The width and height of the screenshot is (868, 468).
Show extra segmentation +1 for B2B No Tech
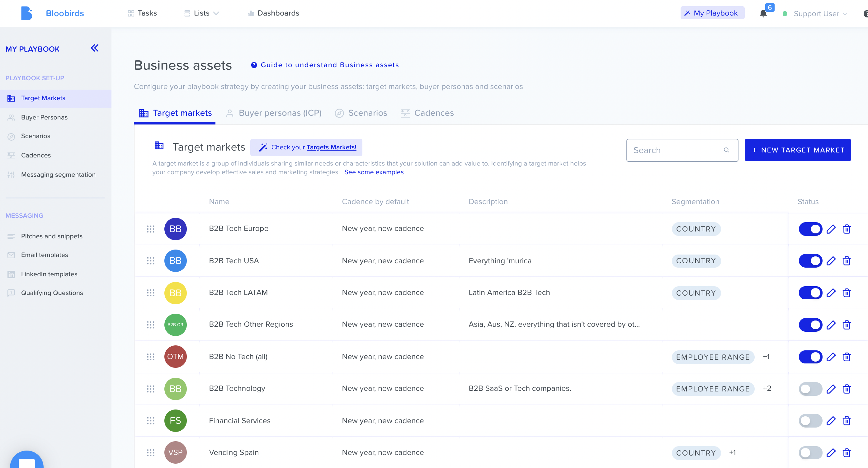(x=766, y=357)
